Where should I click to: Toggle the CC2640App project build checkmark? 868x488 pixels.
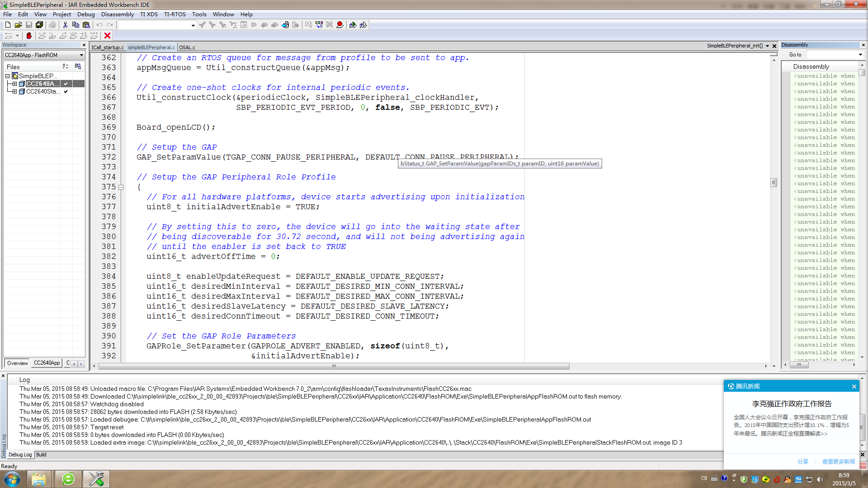[x=66, y=84]
